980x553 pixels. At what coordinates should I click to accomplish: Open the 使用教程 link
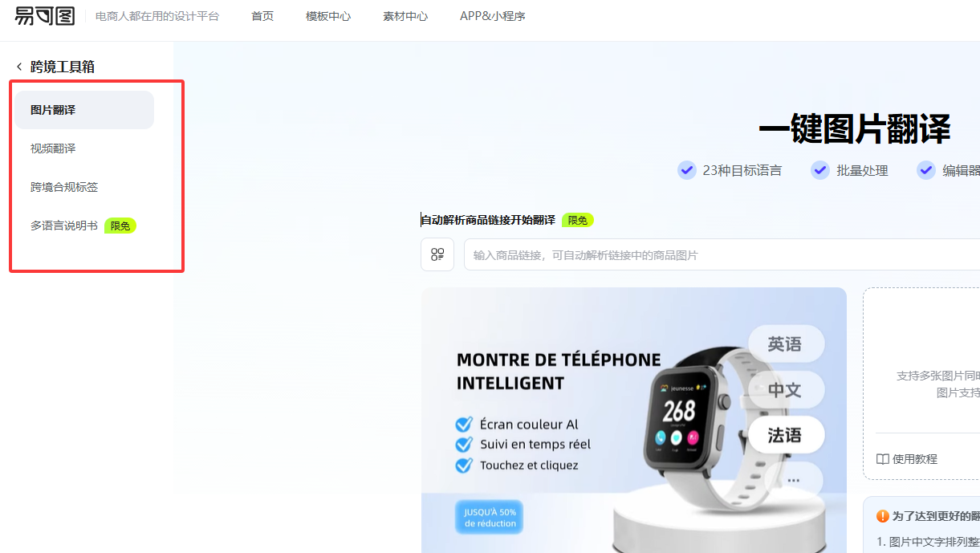(x=915, y=459)
